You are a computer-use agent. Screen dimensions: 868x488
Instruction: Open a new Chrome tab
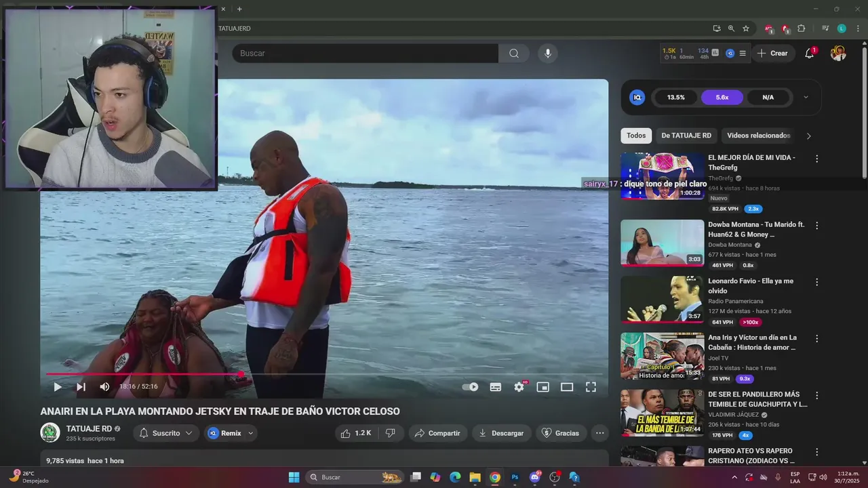(239, 9)
